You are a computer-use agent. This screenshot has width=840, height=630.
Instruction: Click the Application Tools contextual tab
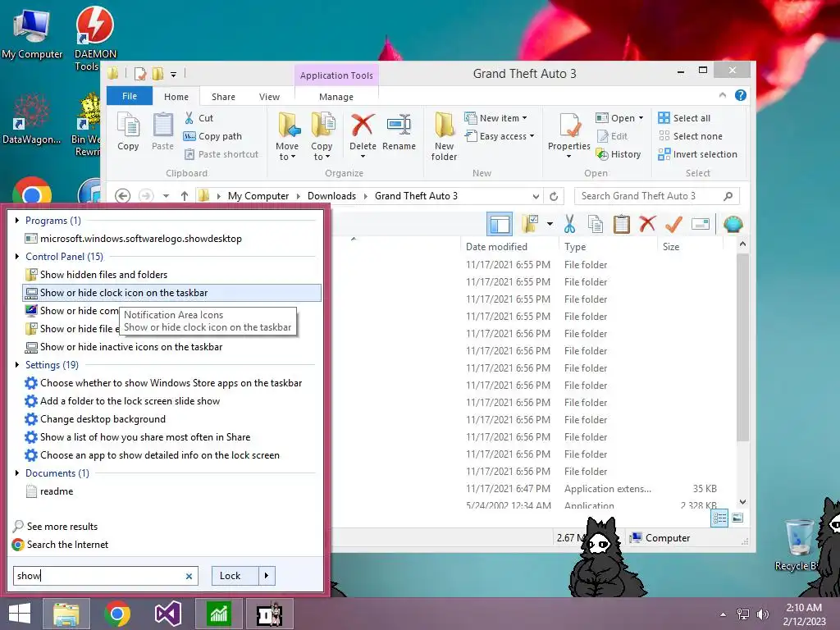pyautogui.click(x=336, y=75)
